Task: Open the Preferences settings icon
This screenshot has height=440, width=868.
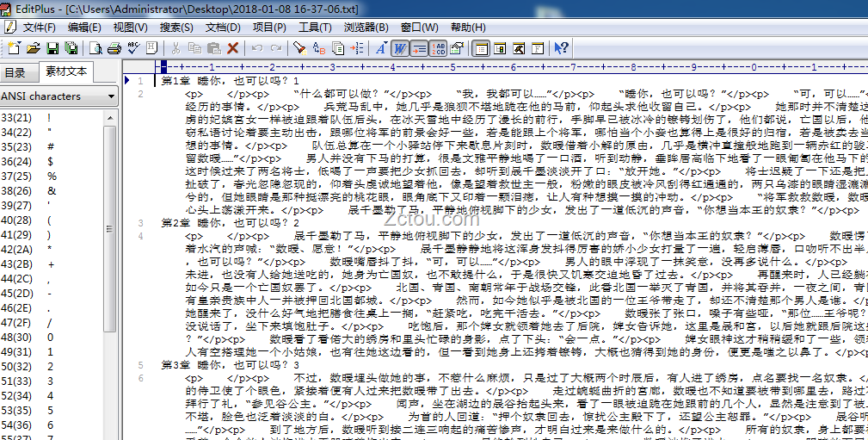Action: coord(457,48)
